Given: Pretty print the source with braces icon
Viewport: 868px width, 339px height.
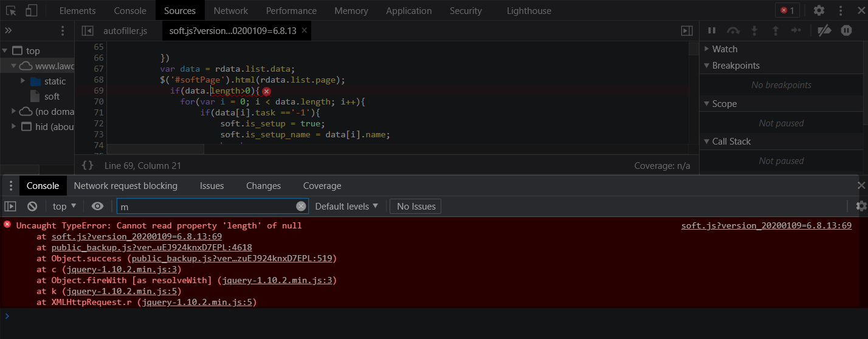Looking at the screenshot, I should click(x=88, y=165).
